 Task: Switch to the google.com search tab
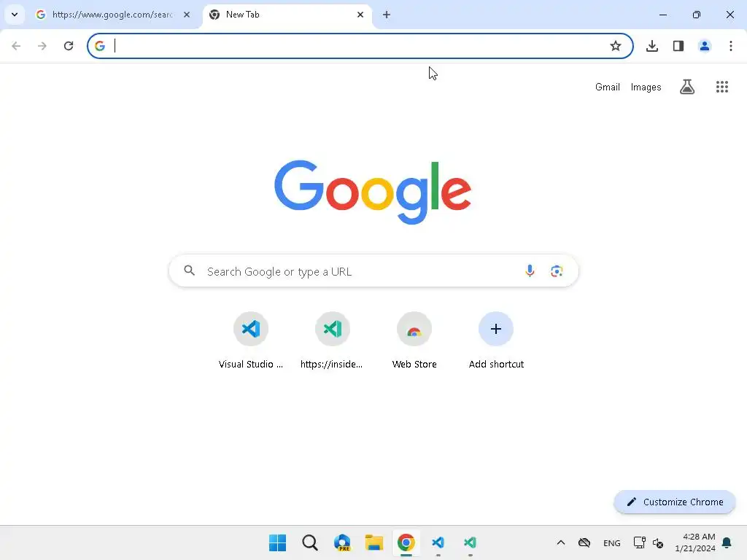point(112,15)
